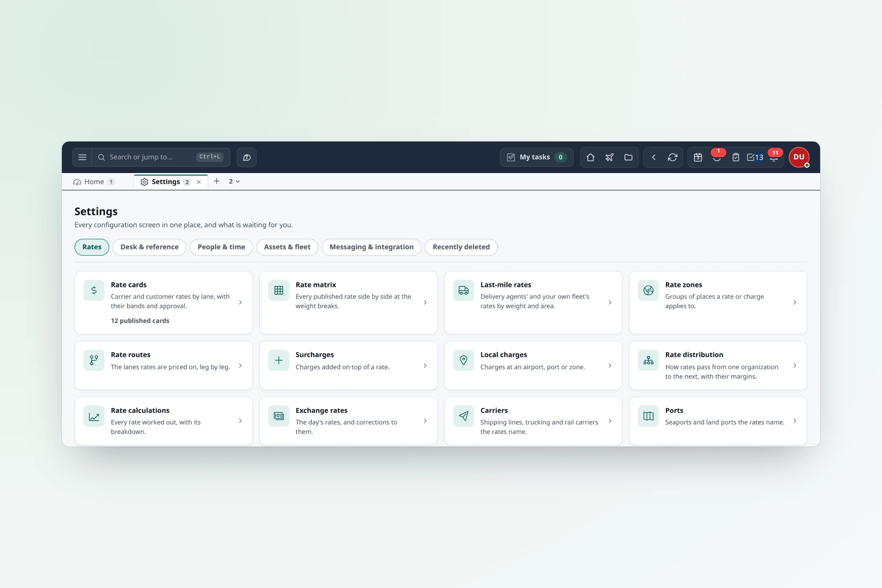
Task: Switch to the Home tab
Action: point(94,182)
